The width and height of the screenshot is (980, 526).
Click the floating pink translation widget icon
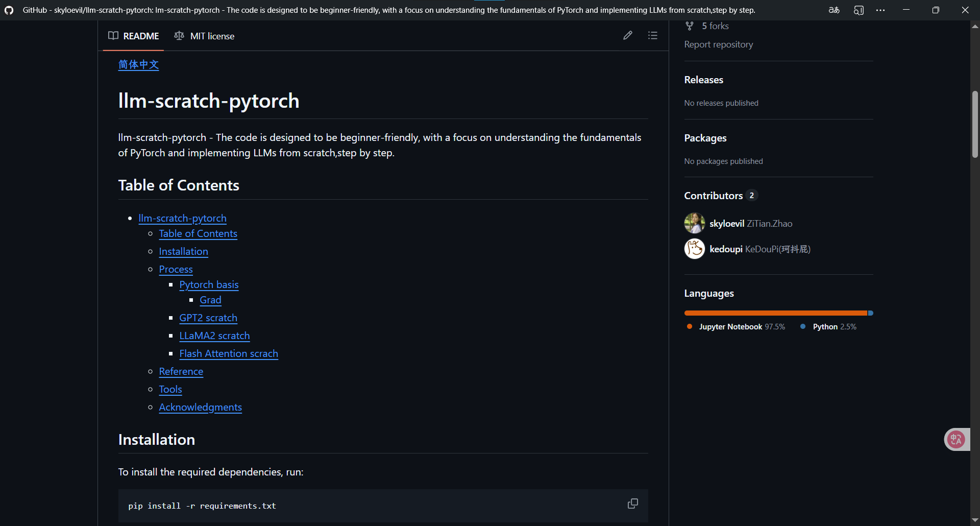click(x=957, y=439)
